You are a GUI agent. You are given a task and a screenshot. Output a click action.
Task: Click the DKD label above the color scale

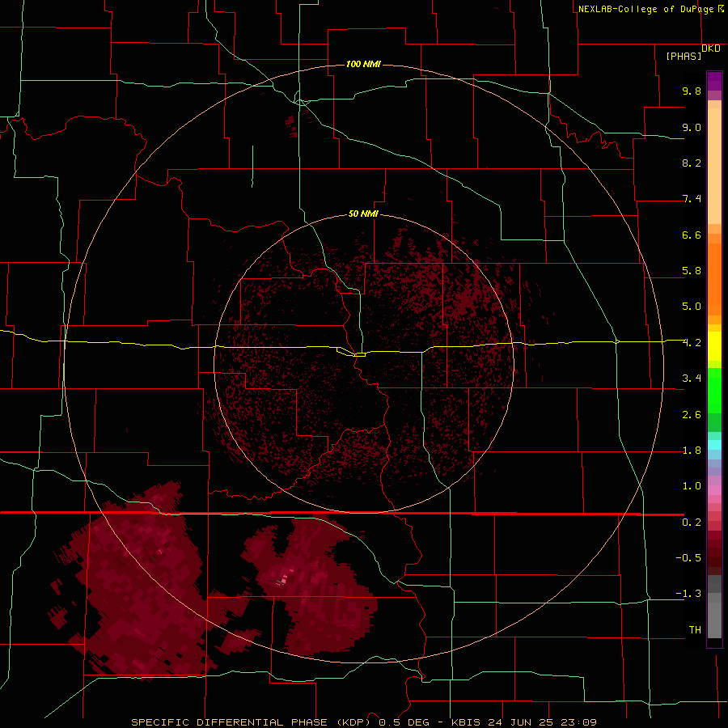coord(711,49)
